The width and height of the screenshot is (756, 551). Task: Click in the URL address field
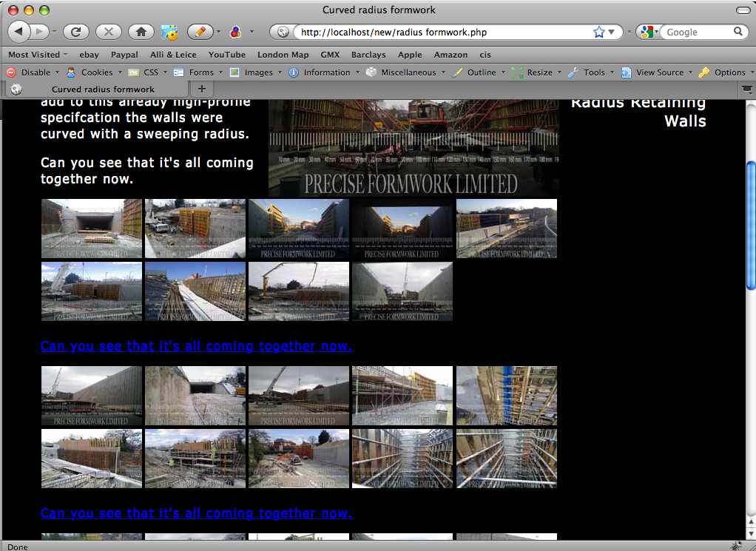coord(444,33)
